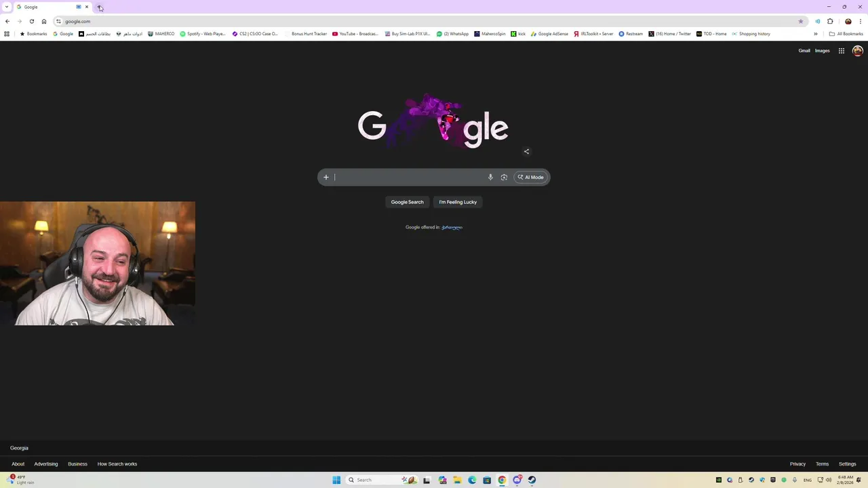The height and width of the screenshot is (488, 868).
Task: Open Privacy footer link
Action: [x=797, y=464]
